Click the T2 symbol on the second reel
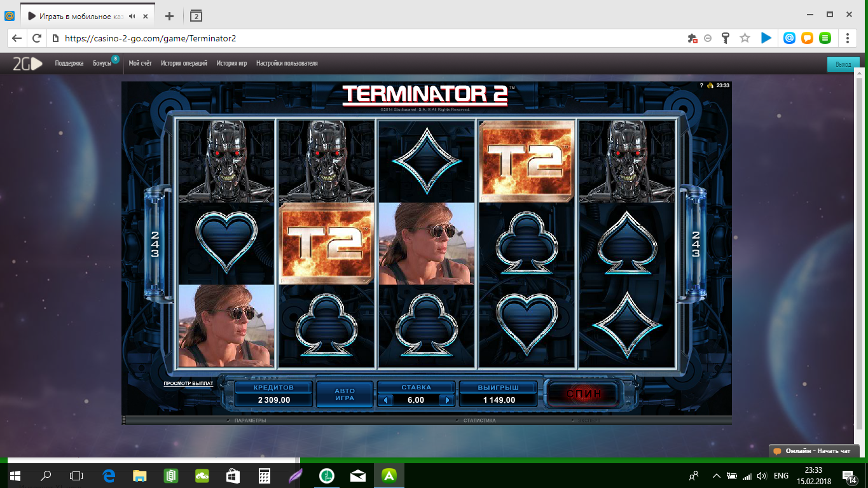 point(327,244)
